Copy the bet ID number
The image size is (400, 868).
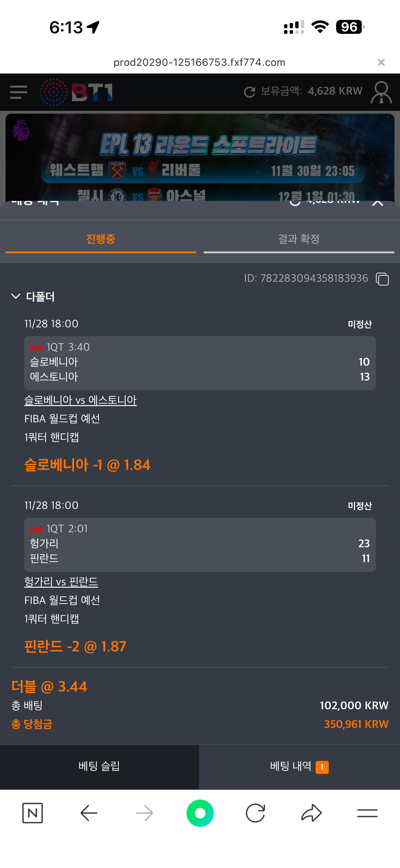click(382, 279)
